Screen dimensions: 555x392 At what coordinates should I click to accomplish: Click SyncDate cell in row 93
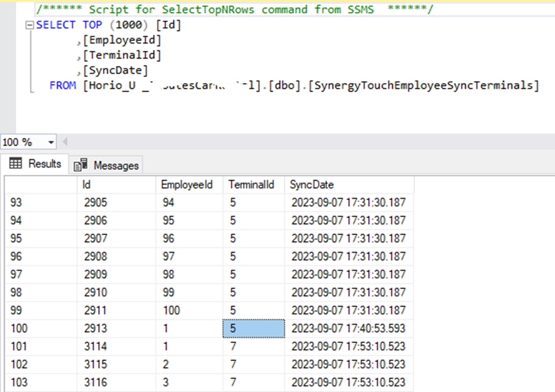[x=349, y=203]
